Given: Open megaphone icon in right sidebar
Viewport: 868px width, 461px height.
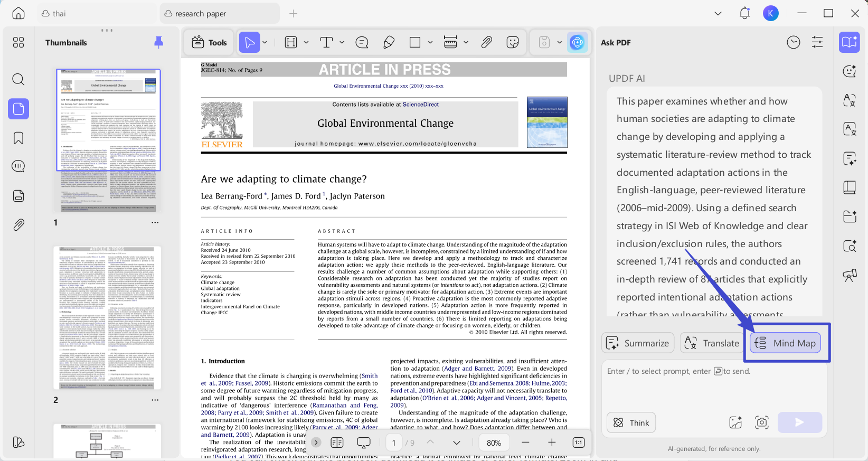Looking at the screenshot, I should (x=850, y=275).
